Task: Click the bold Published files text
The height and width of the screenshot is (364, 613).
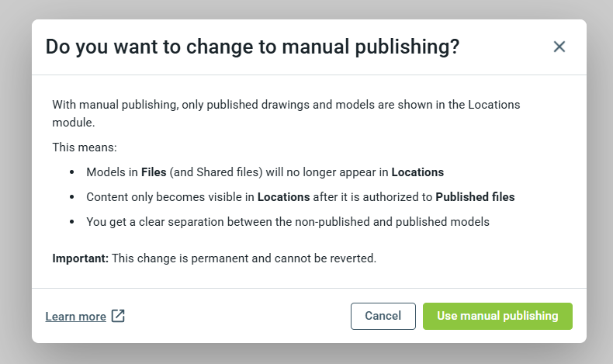Action: click(475, 196)
